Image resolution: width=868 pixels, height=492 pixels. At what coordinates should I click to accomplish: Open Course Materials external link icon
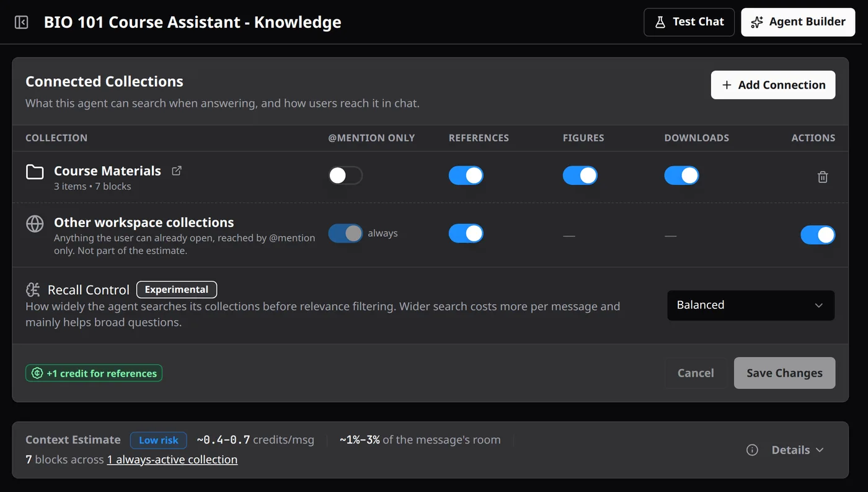(x=177, y=171)
